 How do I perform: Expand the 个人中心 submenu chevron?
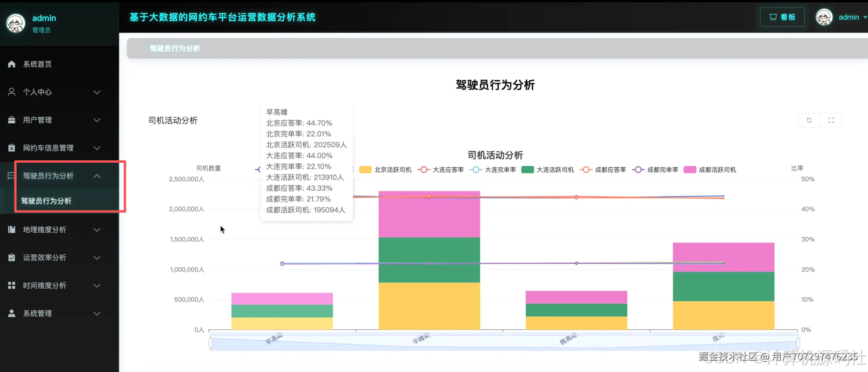pyautogui.click(x=97, y=92)
